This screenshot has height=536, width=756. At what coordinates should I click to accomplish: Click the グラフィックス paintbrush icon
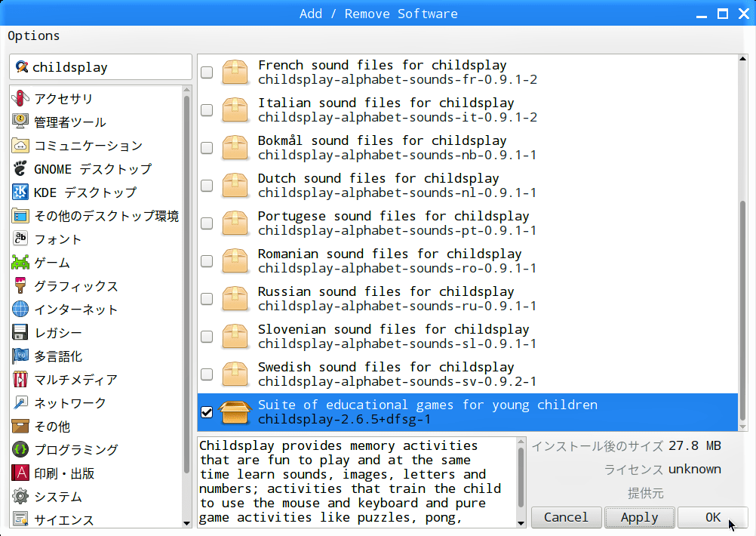20,285
